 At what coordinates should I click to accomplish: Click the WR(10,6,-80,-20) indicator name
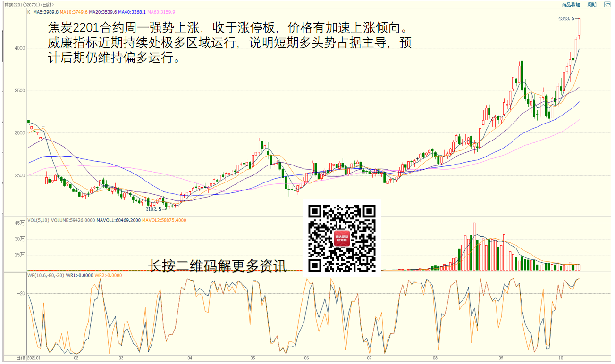point(46,275)
